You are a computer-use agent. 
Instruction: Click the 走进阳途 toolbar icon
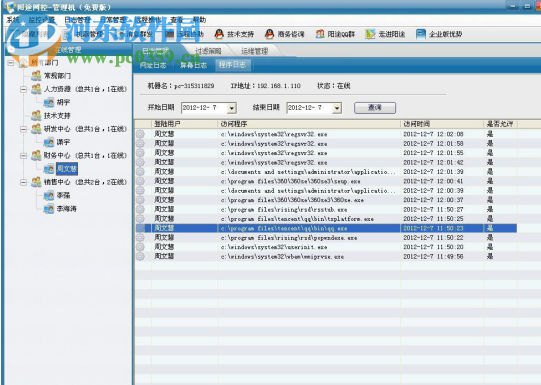pos(370,34)
